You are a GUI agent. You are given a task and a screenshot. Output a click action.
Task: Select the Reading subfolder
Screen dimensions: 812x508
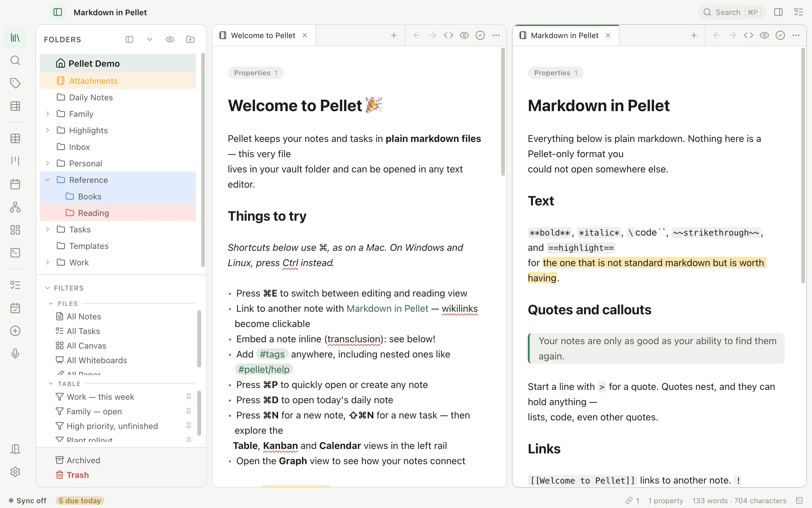click(118, 213)
